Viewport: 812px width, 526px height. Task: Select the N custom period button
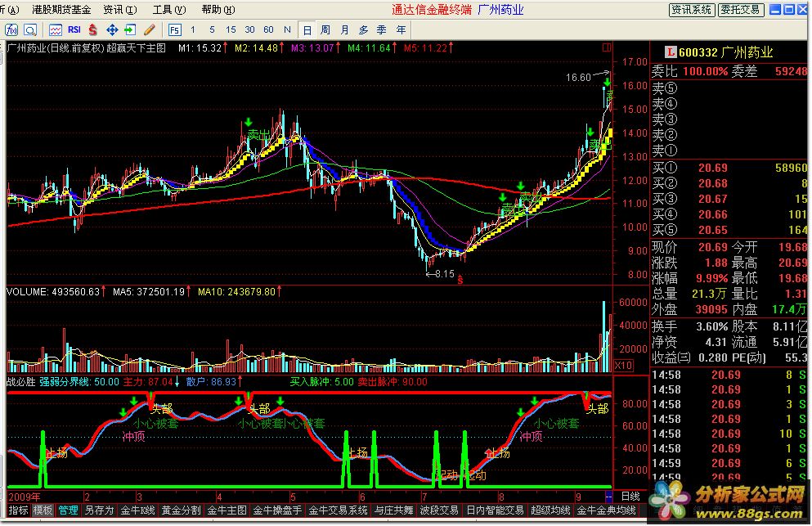[287, 29]
